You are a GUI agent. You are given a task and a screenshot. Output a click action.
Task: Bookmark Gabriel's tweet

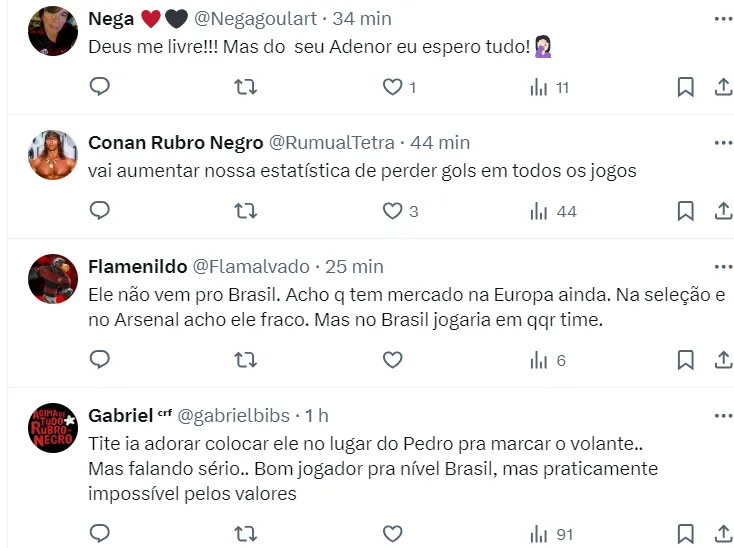point(685,533)
